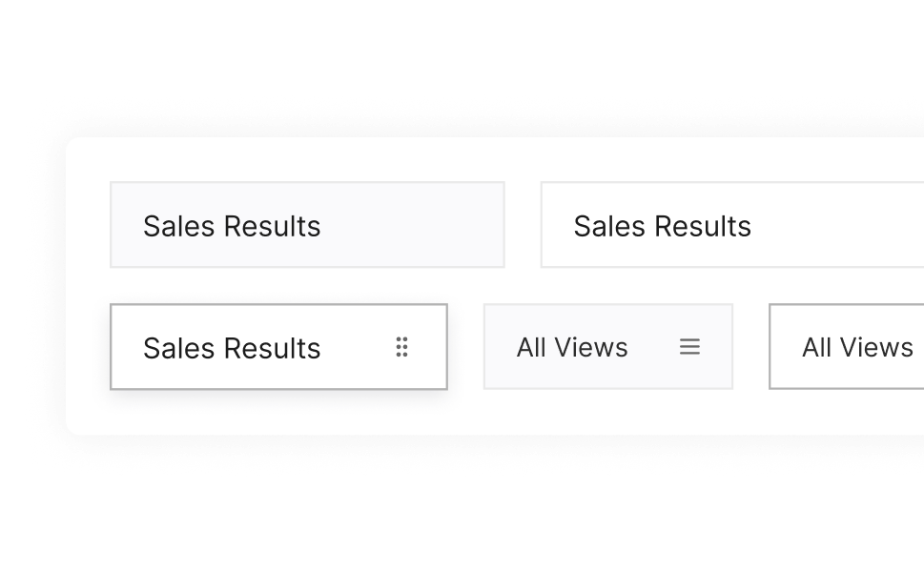Click the Sales Results text in the gray tab

click(232, 226)
